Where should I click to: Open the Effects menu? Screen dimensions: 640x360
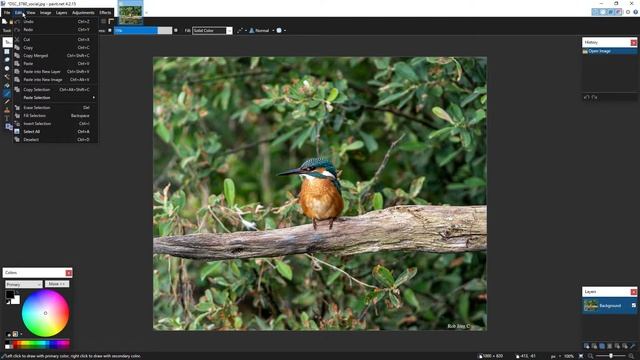click(x=105, y=13)
